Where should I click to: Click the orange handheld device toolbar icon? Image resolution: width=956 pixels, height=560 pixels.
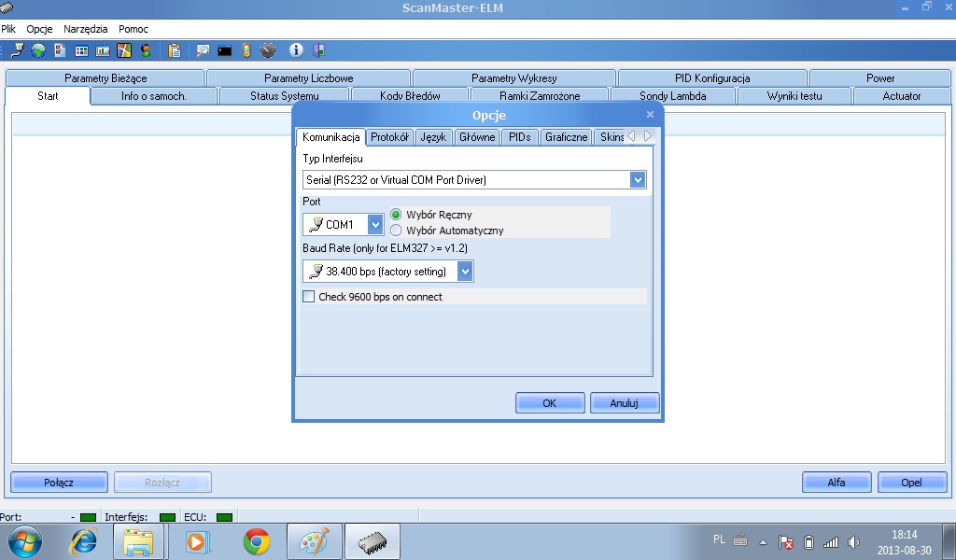(x=246, y=50)
